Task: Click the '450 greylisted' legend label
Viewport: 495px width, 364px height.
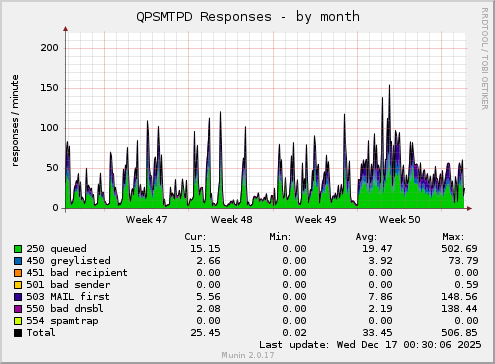Action: [x=68, y=261]
